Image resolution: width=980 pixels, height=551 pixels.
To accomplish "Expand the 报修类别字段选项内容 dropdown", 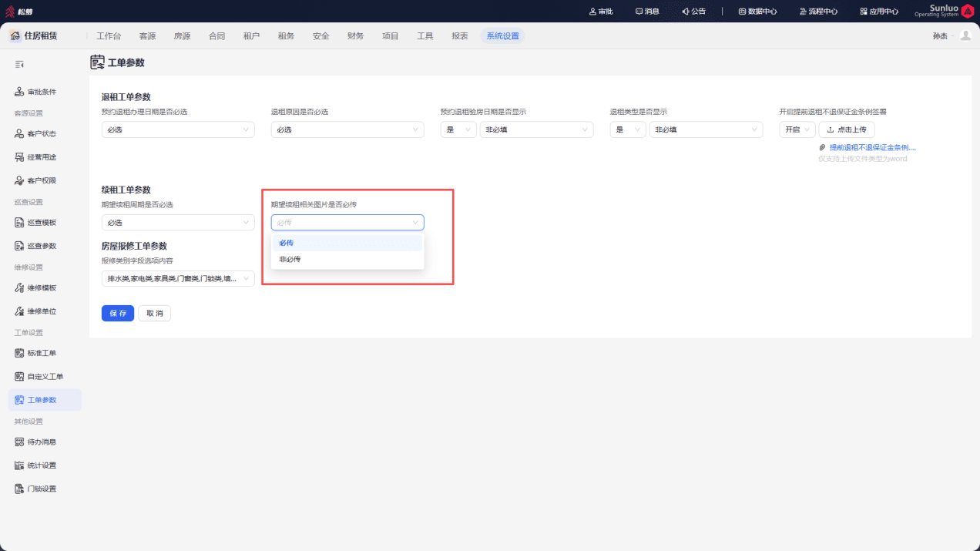I will (178, 278).
